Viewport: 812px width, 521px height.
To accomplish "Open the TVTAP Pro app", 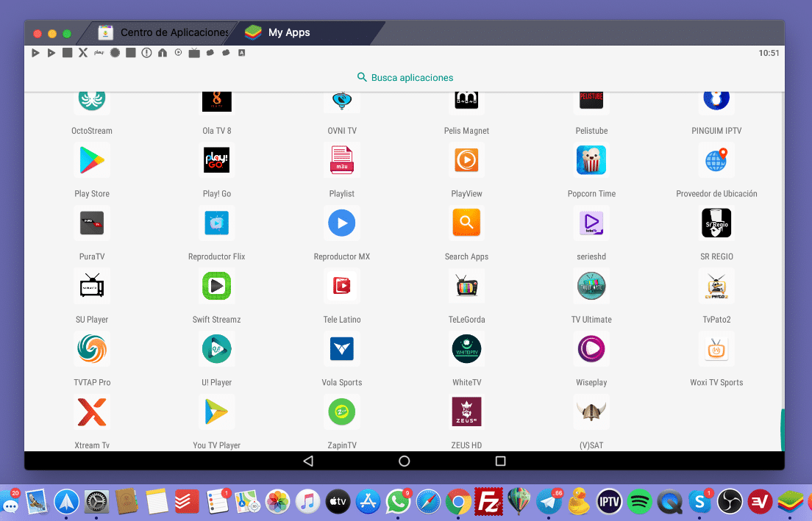I will 91,349.
